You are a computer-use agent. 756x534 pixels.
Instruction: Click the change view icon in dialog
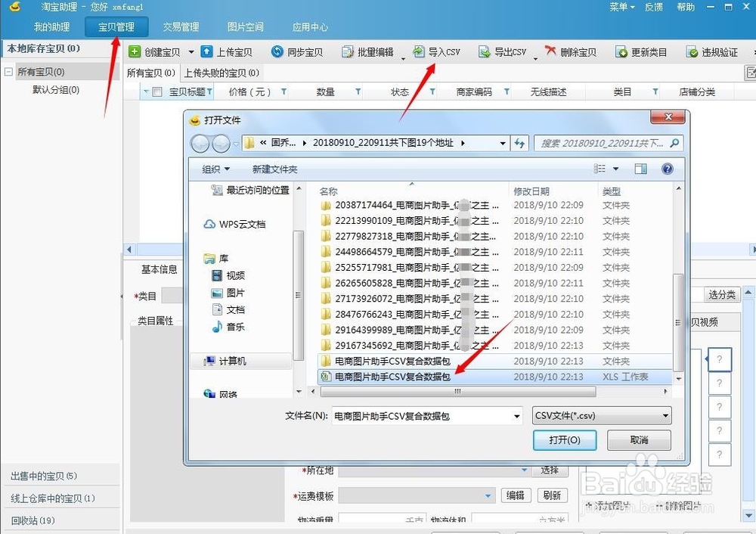600,169
